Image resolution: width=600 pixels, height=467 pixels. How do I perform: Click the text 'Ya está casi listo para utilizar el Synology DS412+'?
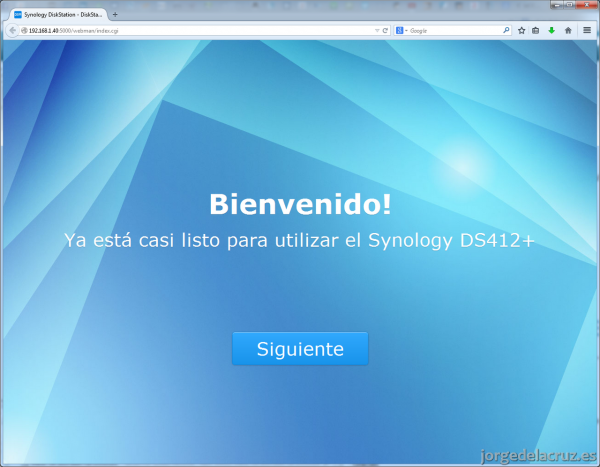299,240
